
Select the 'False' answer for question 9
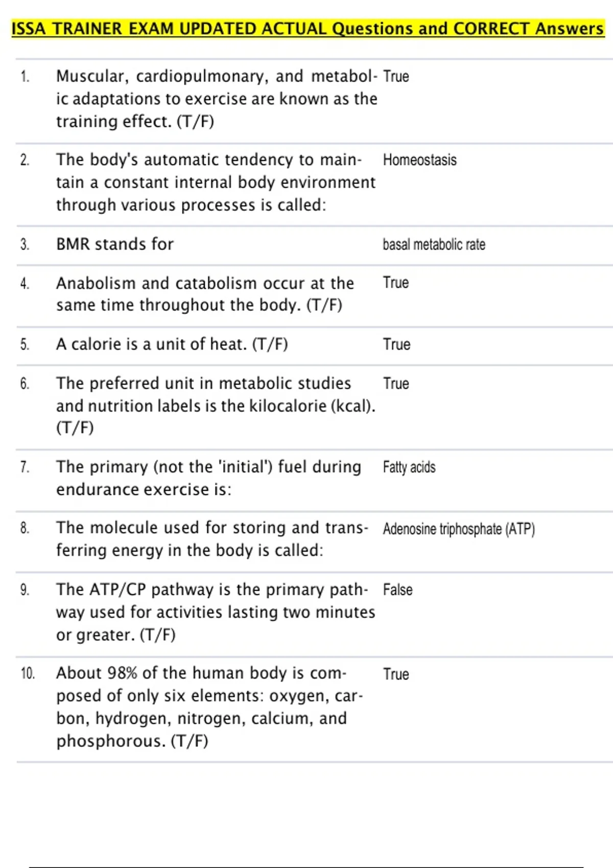(x=397, y=590)
